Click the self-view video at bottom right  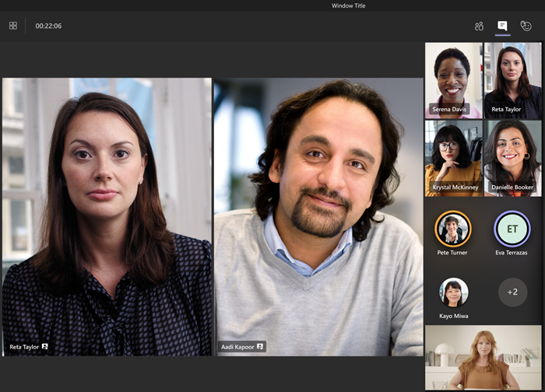[x=483, y=357]
